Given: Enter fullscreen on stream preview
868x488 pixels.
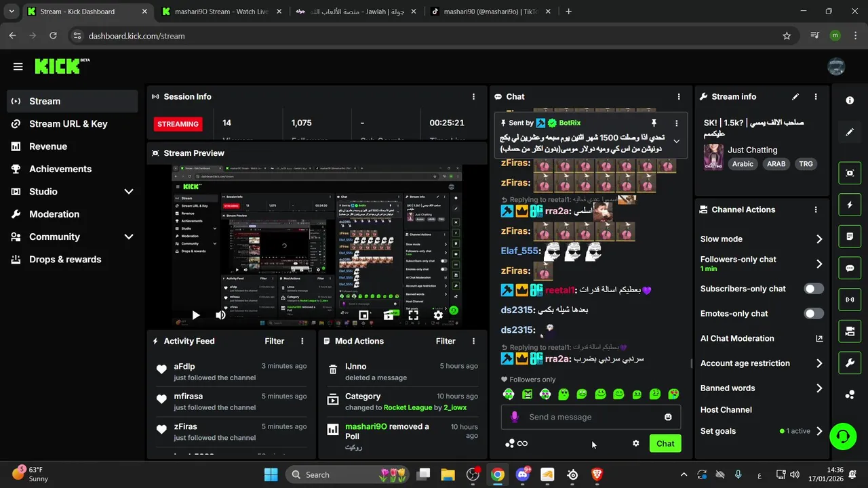Looking at the screenshot, I should pyautogui.click(x=413, y=315).
